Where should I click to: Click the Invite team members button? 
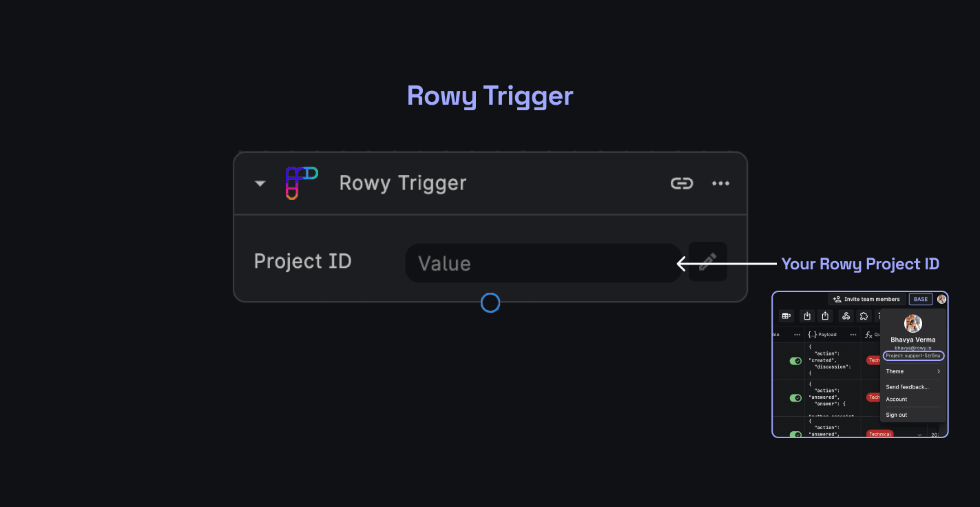point(866,299)
